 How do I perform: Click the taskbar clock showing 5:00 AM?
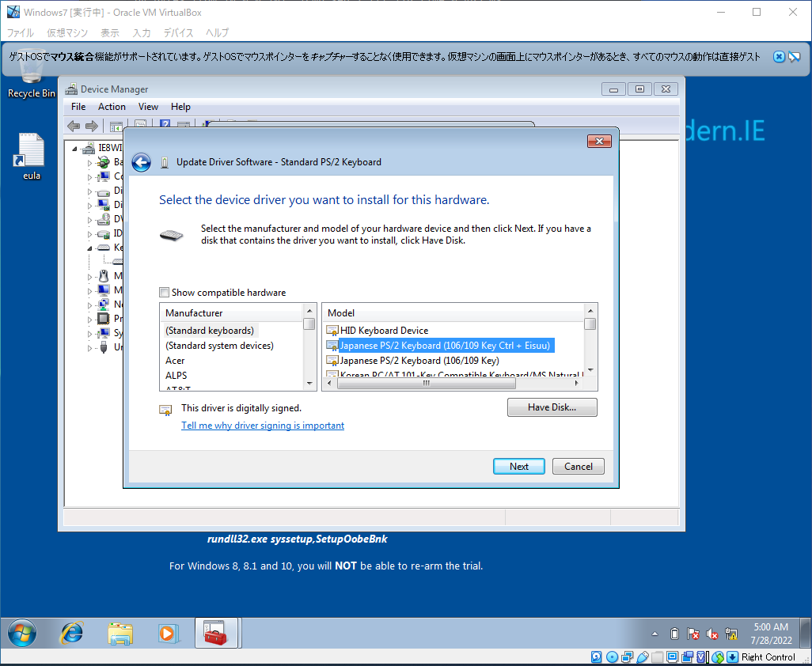pos(771,634)
